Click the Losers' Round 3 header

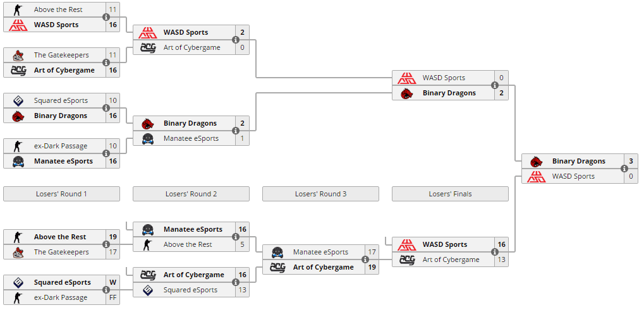point(321,194)
